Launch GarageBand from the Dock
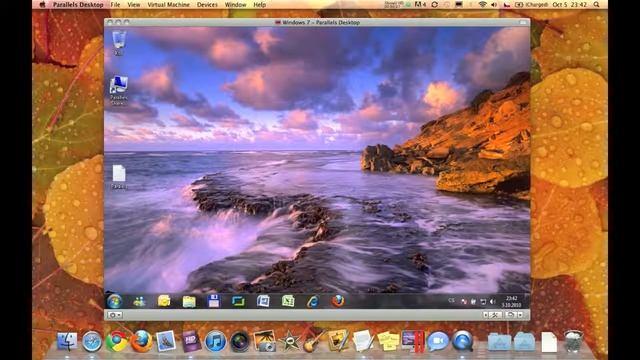The width and height of the screenshot is (640, 360). click(x=313, y=341)
